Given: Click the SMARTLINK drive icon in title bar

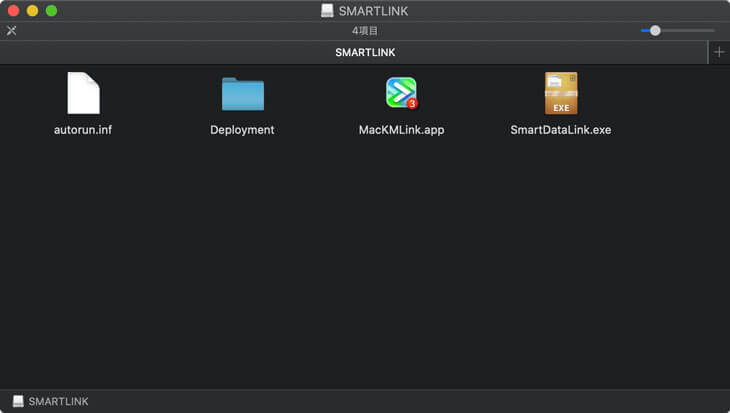Looking at the screenshot, I should [327, 11].
